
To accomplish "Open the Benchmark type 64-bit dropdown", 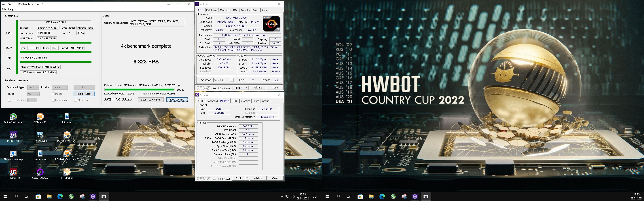I will click(33, 87).
